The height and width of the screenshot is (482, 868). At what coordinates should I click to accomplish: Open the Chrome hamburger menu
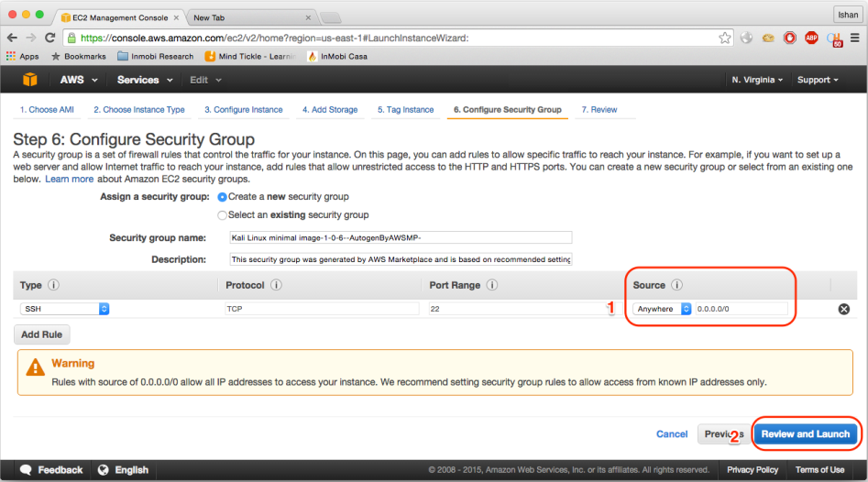click(855, 38)
